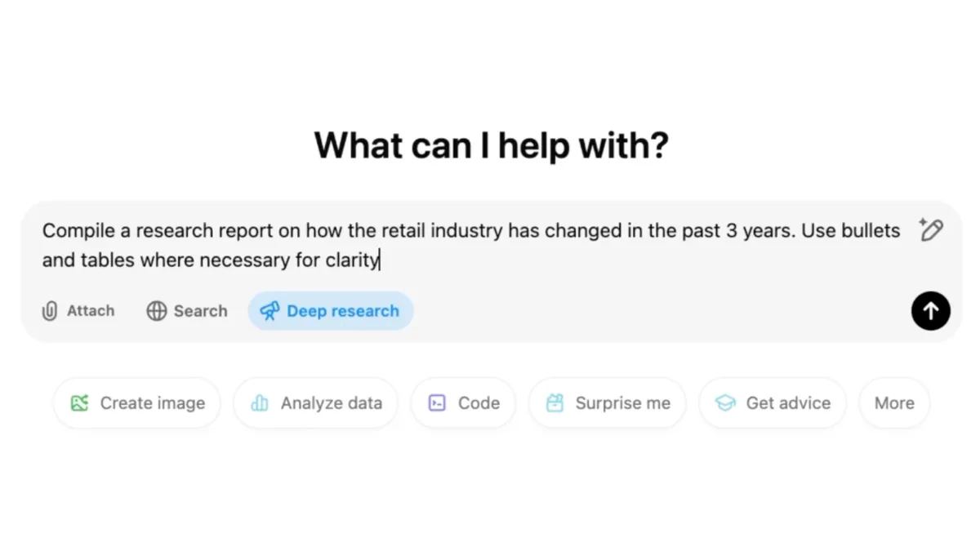
Task: Click the green Create image picture icon
Action: click(79, 402)
